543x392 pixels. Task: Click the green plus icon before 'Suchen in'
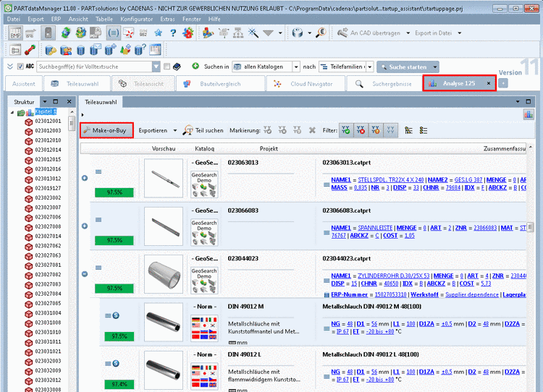tap(195, 66)
